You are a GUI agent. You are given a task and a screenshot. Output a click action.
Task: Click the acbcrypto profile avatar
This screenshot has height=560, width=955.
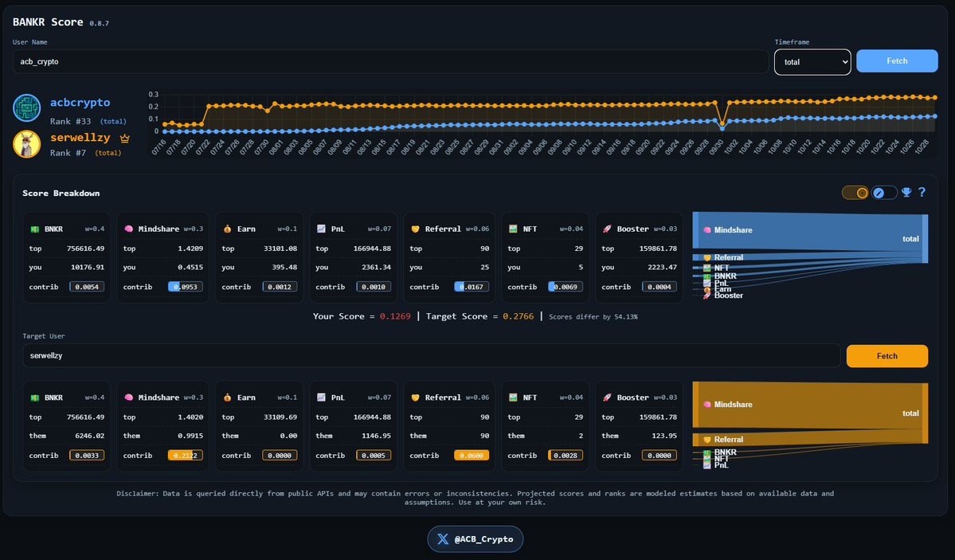coord(27,108)
